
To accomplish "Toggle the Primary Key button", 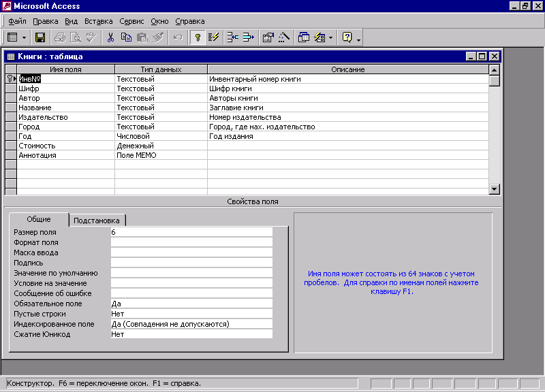I will click(x=198, y=37).
